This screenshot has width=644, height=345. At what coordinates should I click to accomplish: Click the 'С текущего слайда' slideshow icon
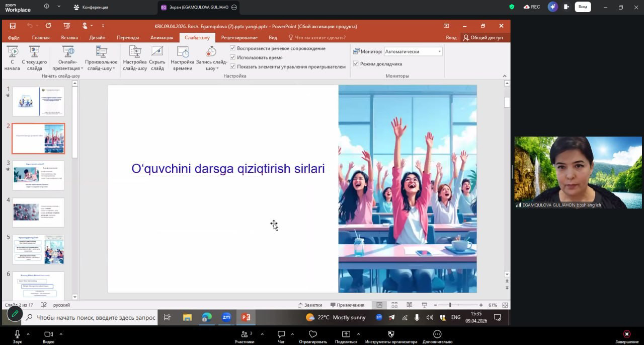click(x=34, y=52)
